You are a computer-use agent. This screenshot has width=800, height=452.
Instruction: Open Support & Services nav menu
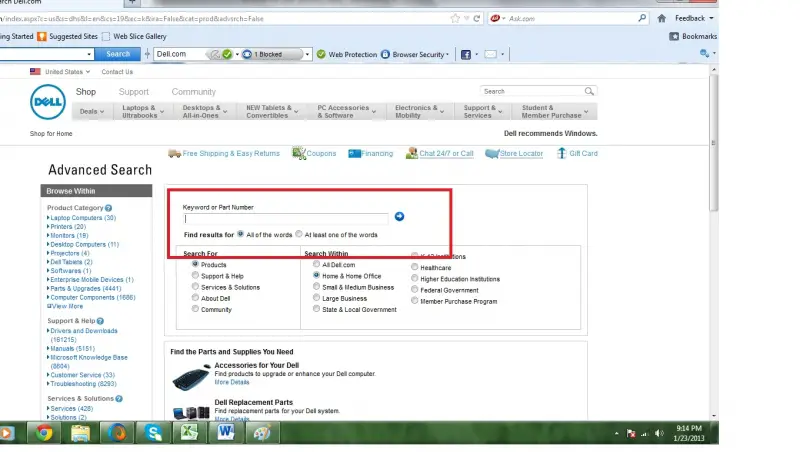click(x=483, y=112)
